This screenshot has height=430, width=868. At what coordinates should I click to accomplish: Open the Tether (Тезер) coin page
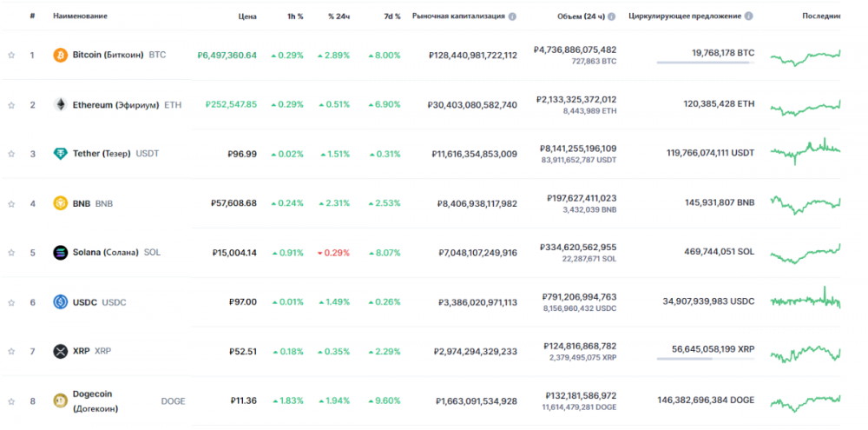[x=102, y=154]
